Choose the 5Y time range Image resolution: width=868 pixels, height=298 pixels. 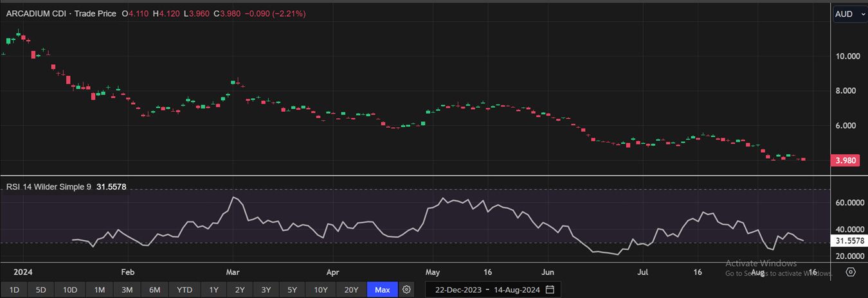(x=292, y=290)
